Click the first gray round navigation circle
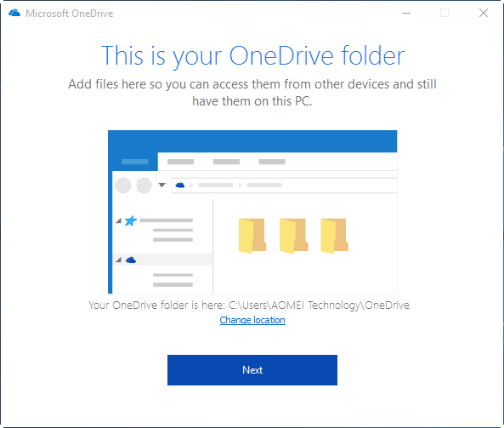Screen dimensions: 504x428 [x=123, y=185]
